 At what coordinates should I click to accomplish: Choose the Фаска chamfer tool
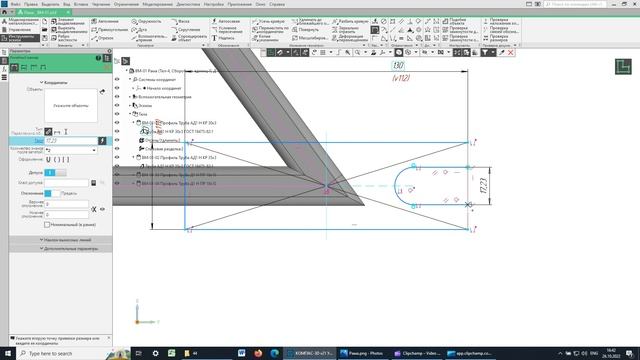[180, 21]
